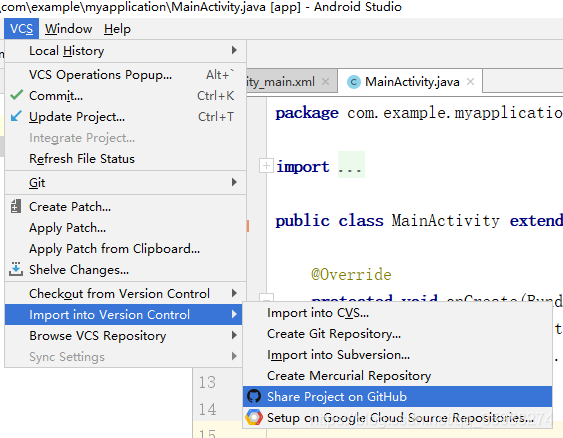The image size is (563, 438).
Task: Choose Import into CVS...
Action: coord(397,313)
